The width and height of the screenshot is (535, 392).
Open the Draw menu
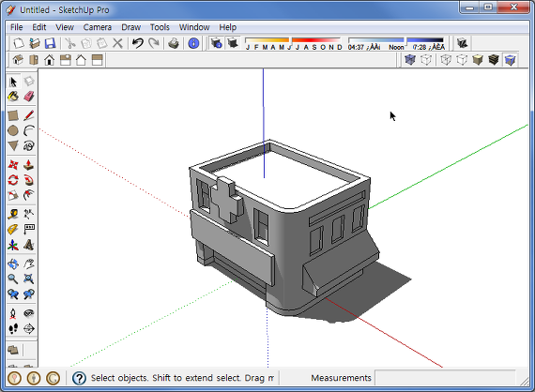point(131,27)
